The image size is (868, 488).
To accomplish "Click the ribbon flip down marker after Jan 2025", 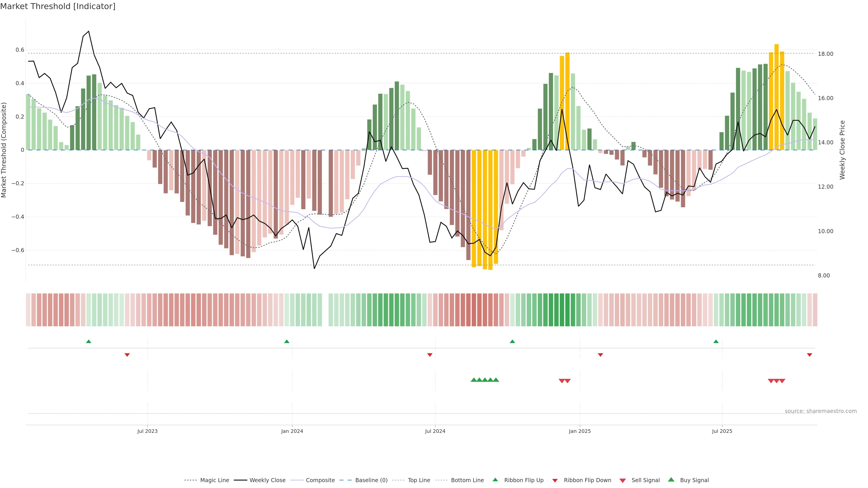I will click(x=600, y=355).
